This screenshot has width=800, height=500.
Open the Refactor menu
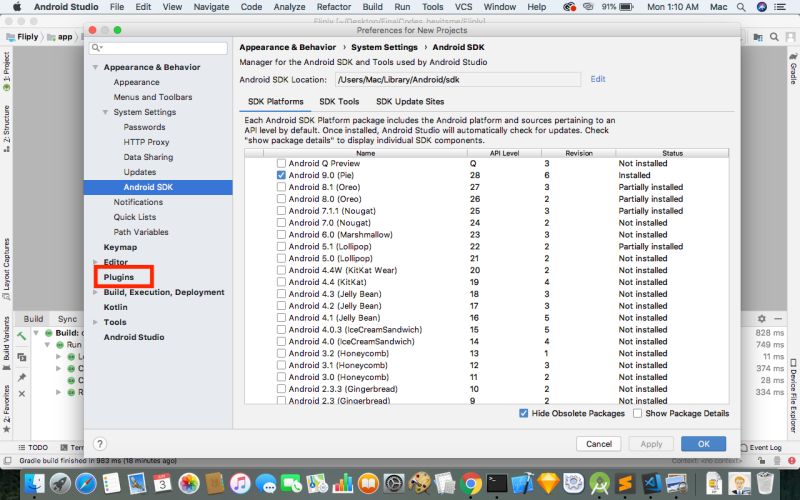334,7
